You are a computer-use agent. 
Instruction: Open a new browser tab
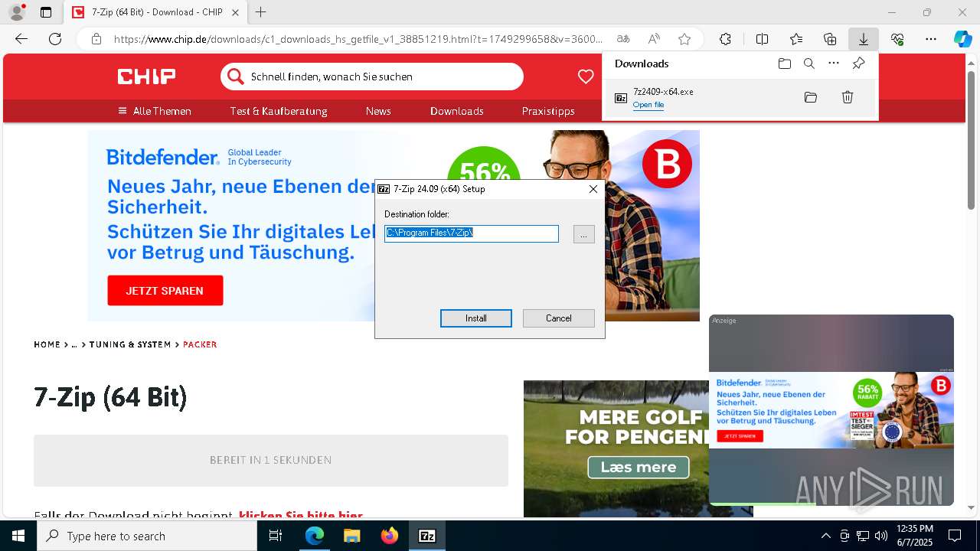[x=261, y=12]
